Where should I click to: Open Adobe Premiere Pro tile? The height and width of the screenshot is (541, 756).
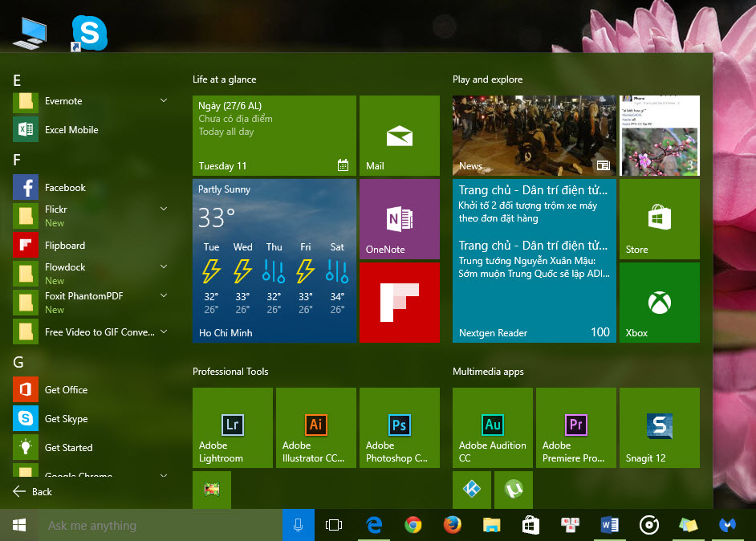coord(575,427)
